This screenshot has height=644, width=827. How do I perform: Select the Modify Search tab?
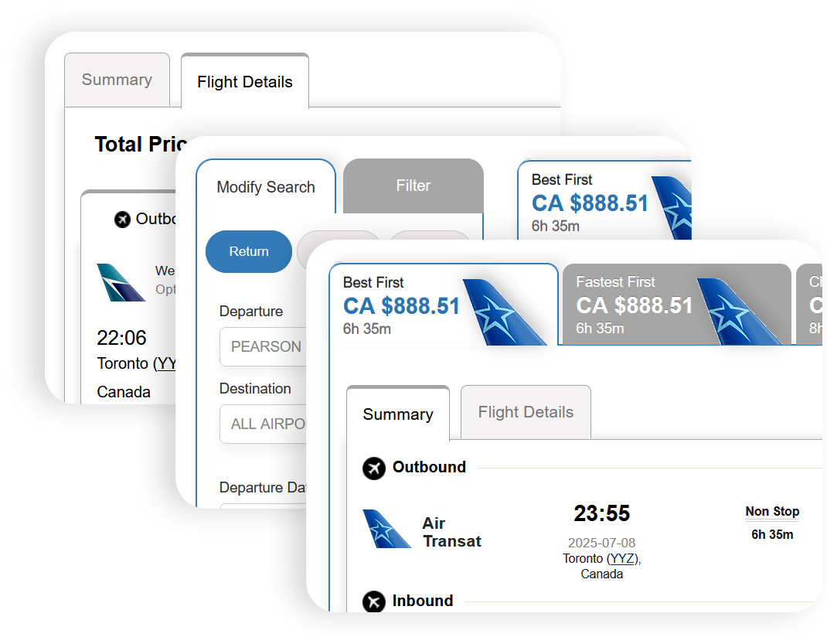[266, 187]
